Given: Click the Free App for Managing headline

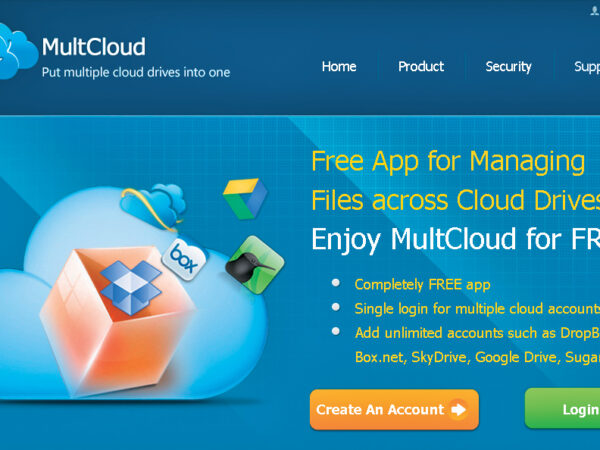Looking at the screenshot, I should (448, 162).
